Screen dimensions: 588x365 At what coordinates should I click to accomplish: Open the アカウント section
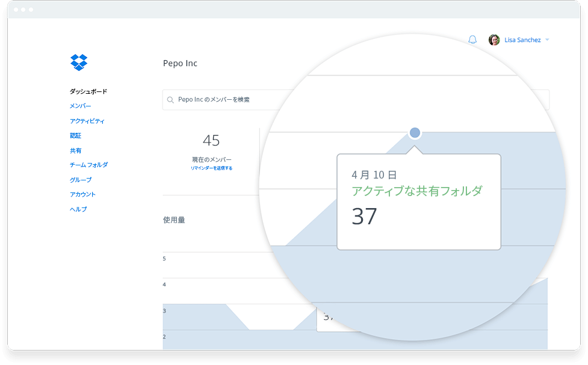coord(82,194)
